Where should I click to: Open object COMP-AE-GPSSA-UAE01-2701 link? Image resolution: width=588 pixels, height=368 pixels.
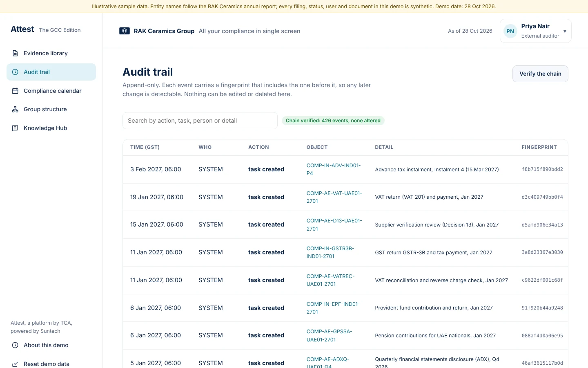point(329,335)
